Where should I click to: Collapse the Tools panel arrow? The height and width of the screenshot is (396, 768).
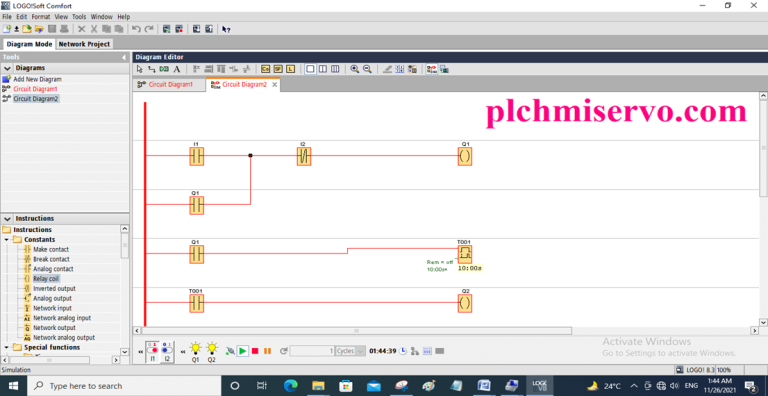pos(123,57)
